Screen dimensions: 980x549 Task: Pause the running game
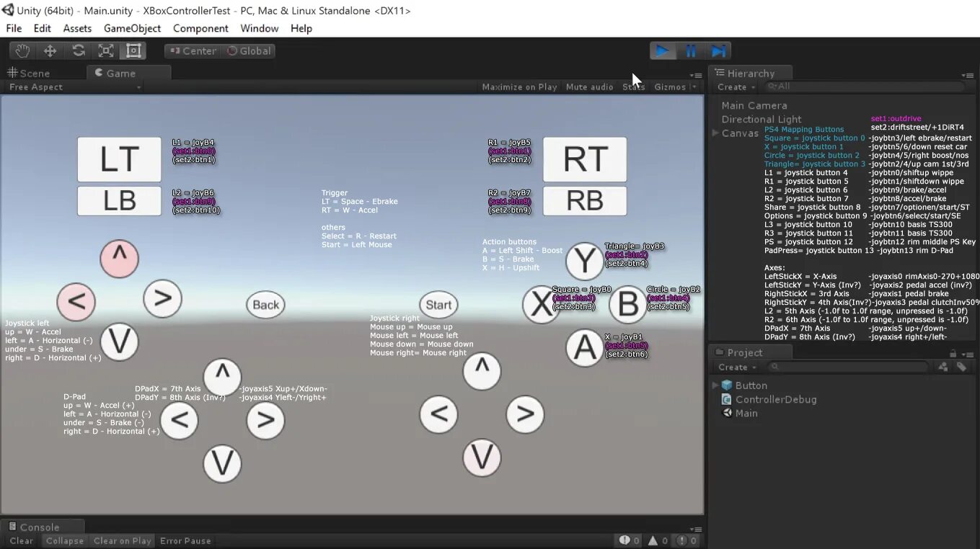(690, 50)
